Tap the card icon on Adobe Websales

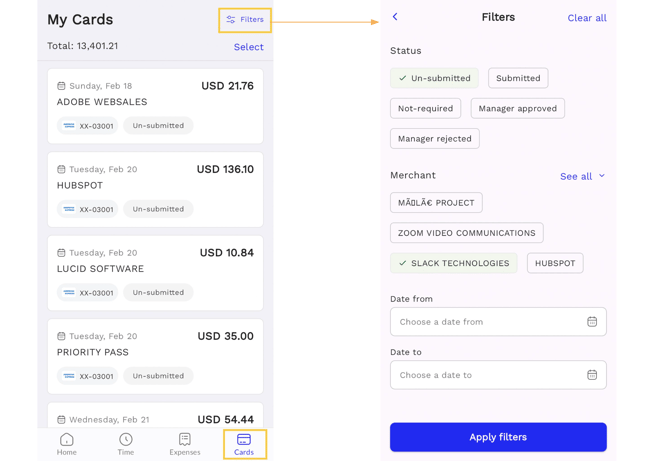pos(69,126)
